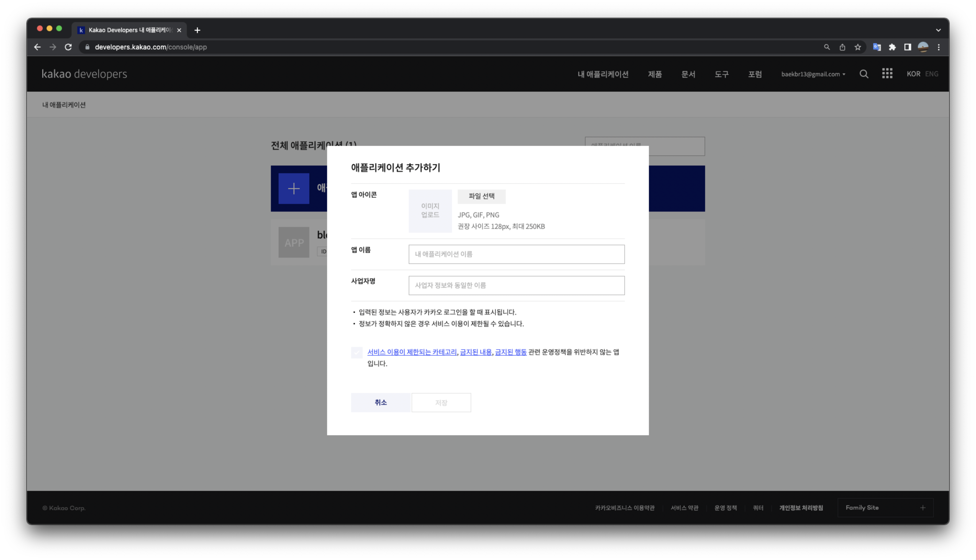Go to 내 애플리케이션 menu
The width and height of the screenshot is (976, 560).
pos(603,74)
